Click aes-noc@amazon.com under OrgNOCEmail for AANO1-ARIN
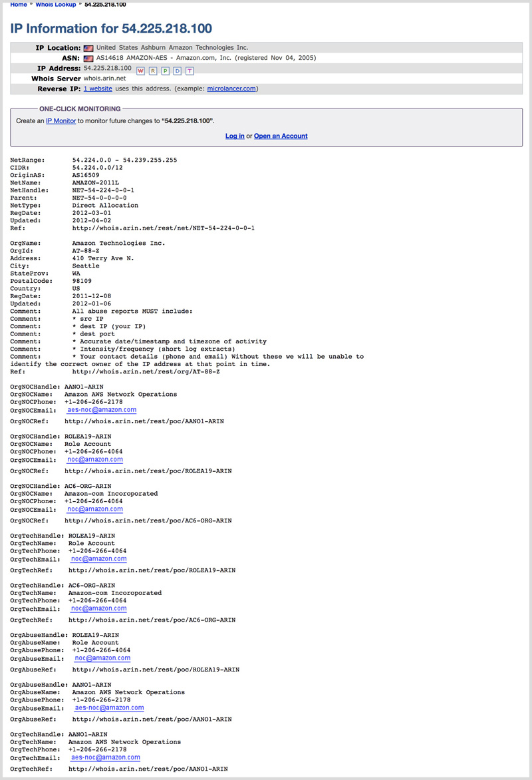 point(102,410)
